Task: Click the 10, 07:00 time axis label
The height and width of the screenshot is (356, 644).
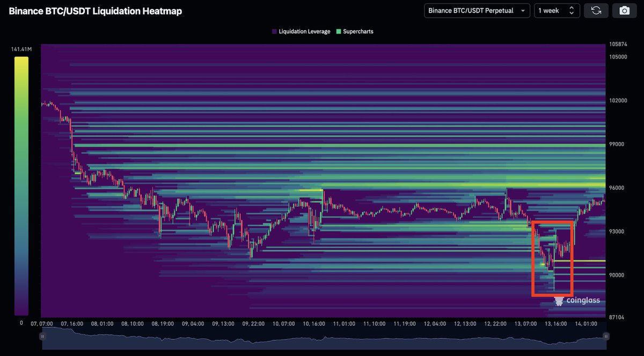Action: coord(283,324)
